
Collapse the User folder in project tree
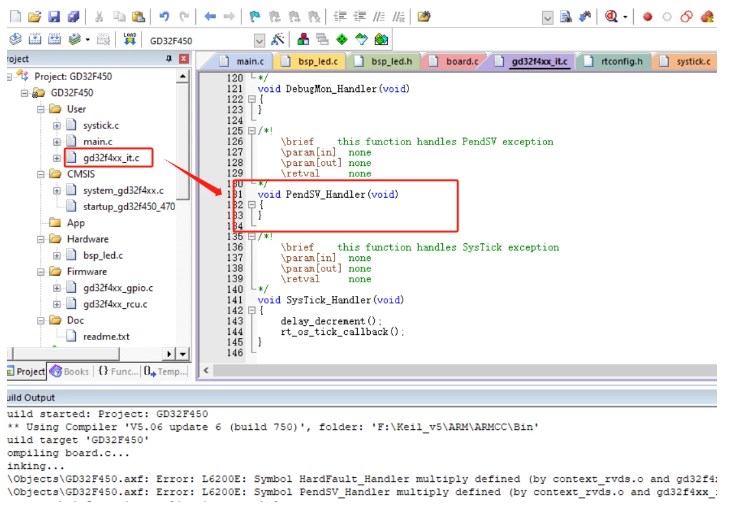[x=41, y=109]
